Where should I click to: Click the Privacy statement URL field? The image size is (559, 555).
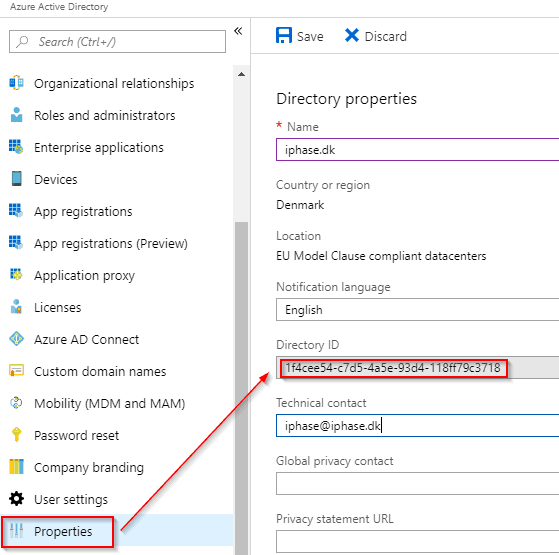click(x=417, y=541)
